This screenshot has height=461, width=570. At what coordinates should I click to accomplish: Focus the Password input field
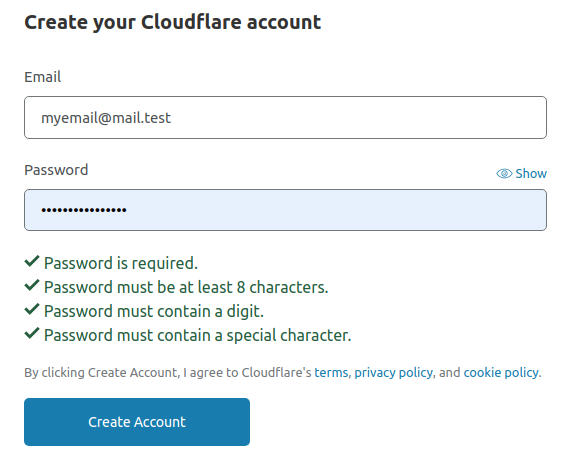click(285, 210)
